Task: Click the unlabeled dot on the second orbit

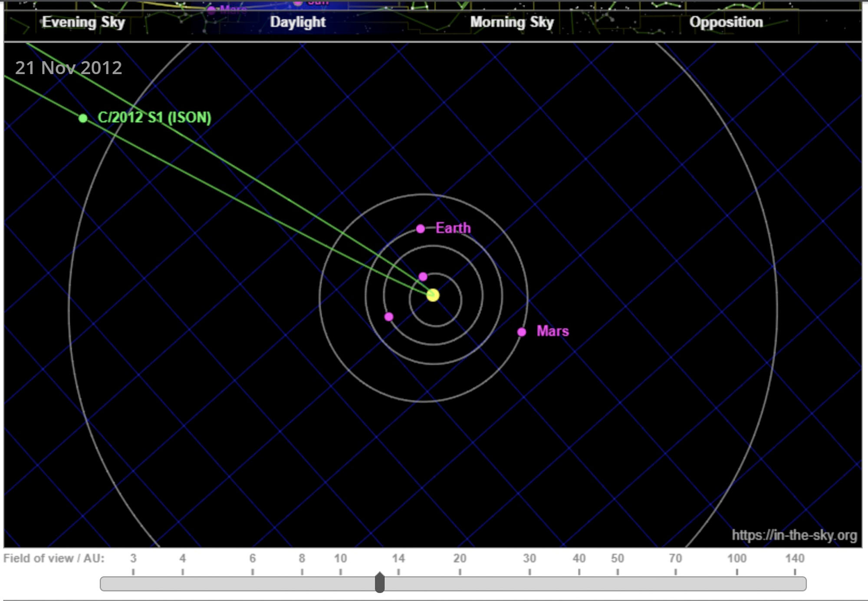Action: (389, 317)
